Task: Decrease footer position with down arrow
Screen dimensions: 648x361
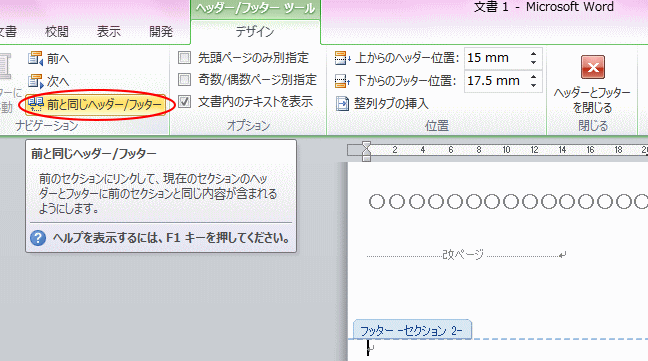Action: 534,85
